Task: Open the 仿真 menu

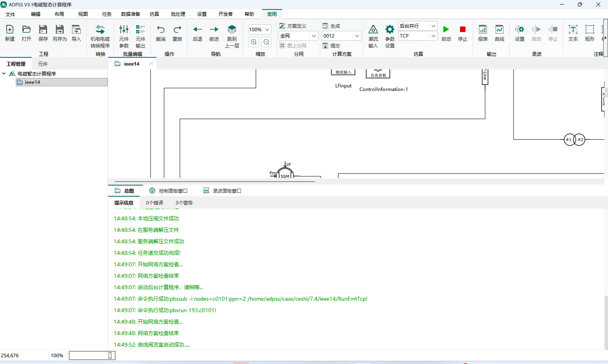Action: 154,14
